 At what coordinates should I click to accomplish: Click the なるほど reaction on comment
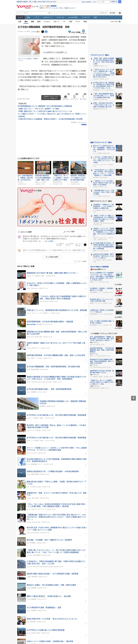click(x=70, y=245)
